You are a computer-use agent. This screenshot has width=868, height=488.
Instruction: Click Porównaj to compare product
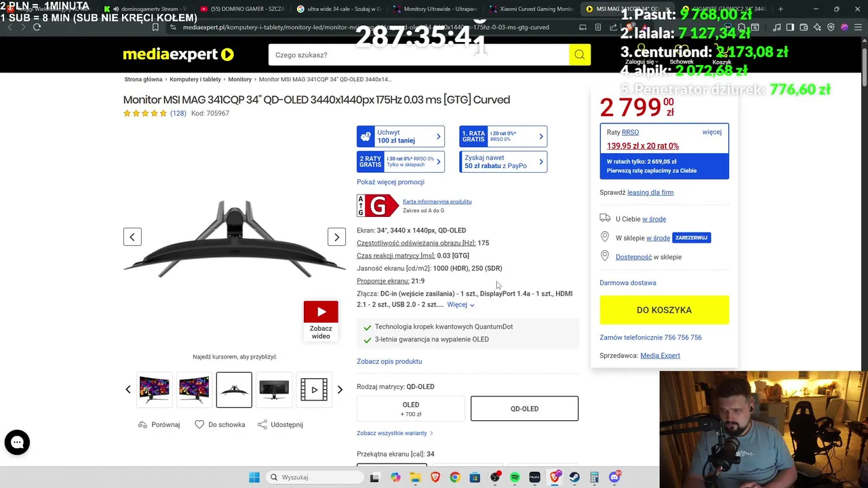[159, 424]
